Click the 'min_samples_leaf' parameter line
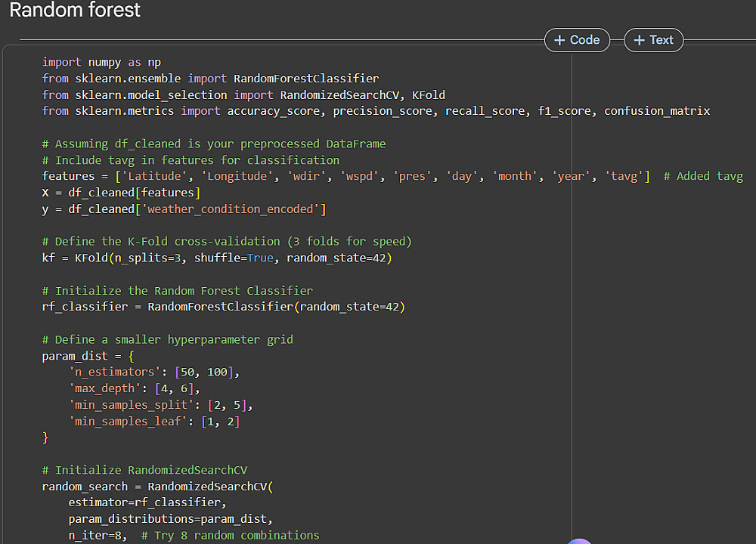Viewport: 756px width, 544px height. (x=154, y=422)
